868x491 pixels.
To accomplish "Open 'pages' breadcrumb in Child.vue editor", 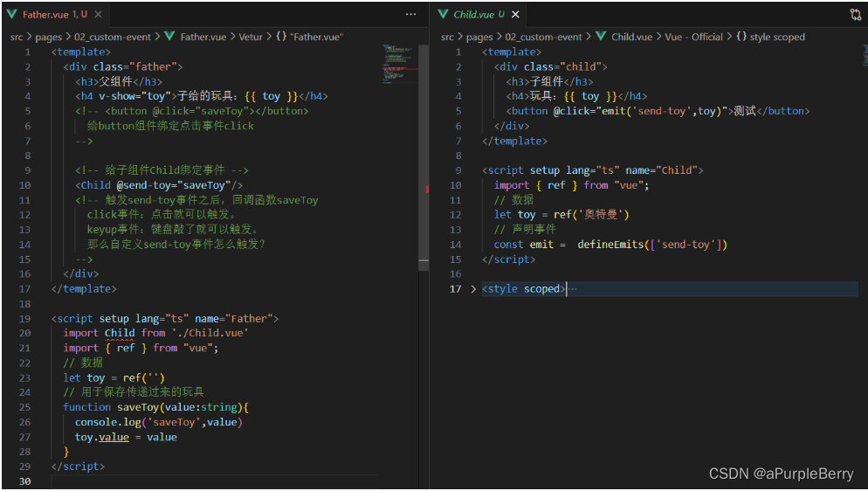I will point(479,37).
